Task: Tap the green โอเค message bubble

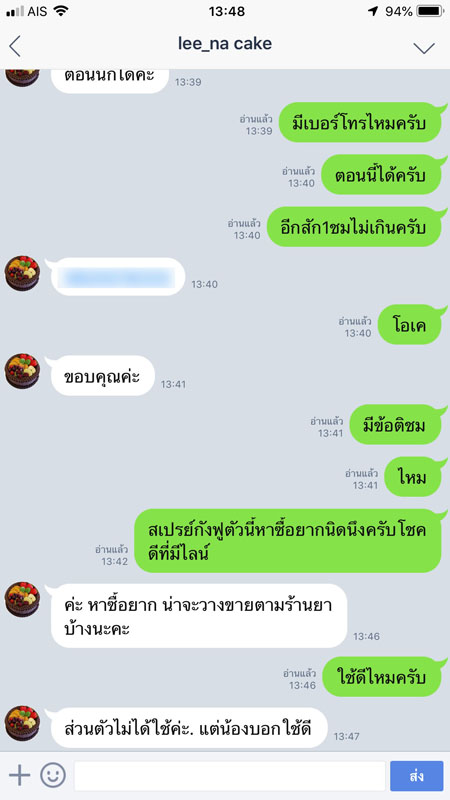Action: point(410,324)
